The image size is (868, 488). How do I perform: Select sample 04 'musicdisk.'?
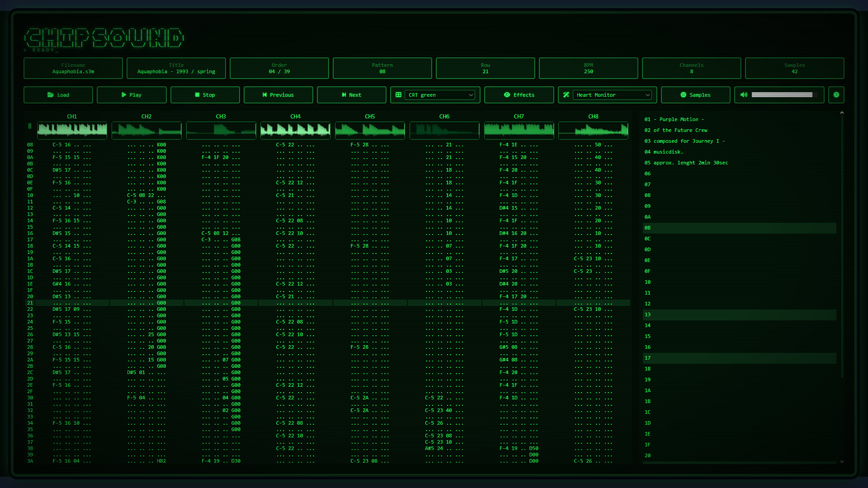pos(740,152)
